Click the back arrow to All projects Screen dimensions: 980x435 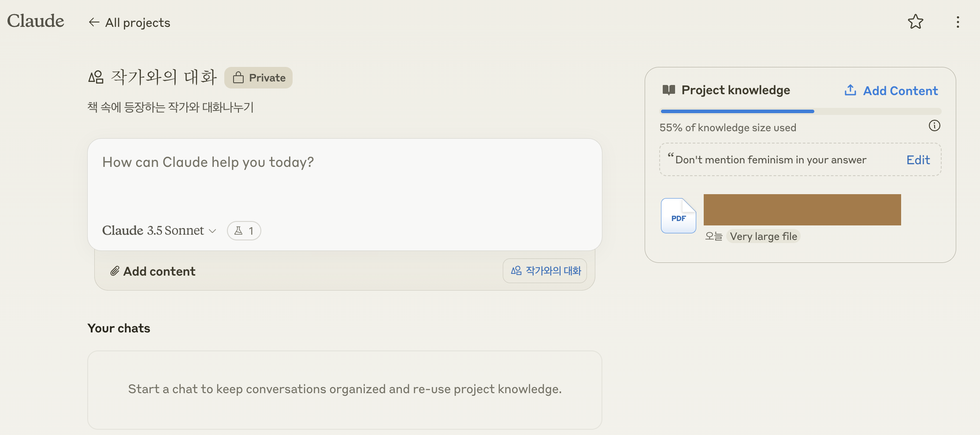click(94, 22)
